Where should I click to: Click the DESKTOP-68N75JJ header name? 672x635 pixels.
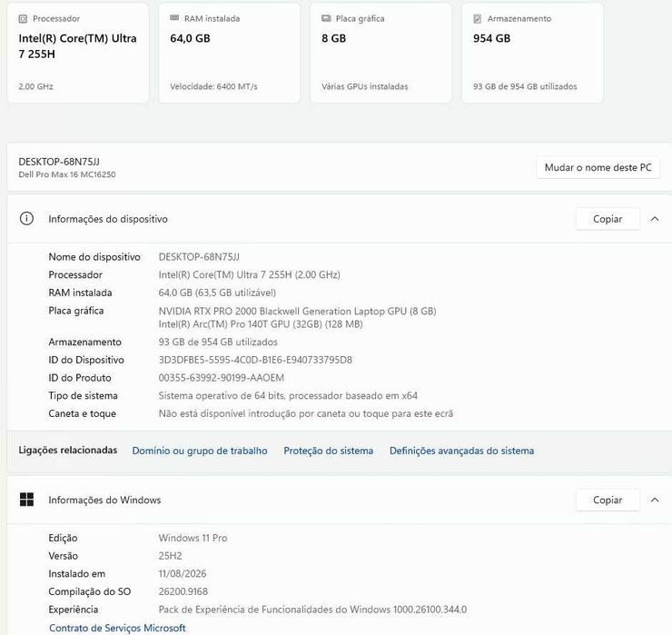59,162
